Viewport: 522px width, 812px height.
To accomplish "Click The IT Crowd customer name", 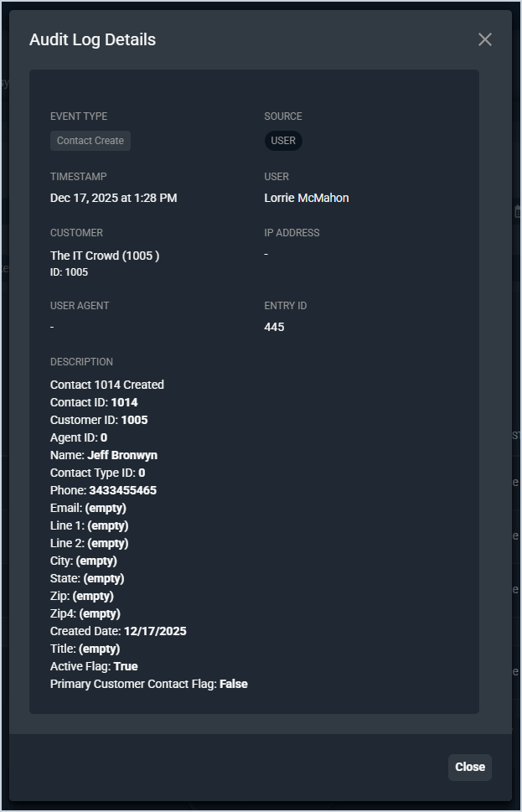I will [x=104, y=256].
